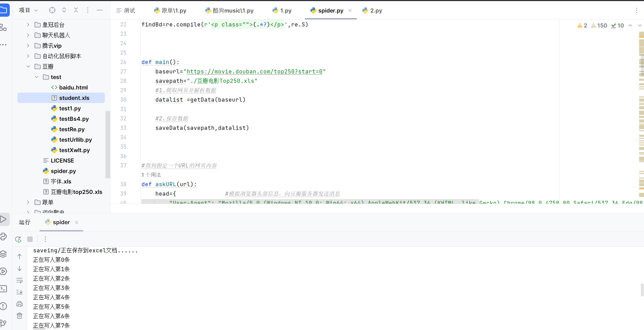Hide the project panel
Image resolution: width=644 pixels, height=330 pixels.
pyautogui.click(x=100, y=10)
